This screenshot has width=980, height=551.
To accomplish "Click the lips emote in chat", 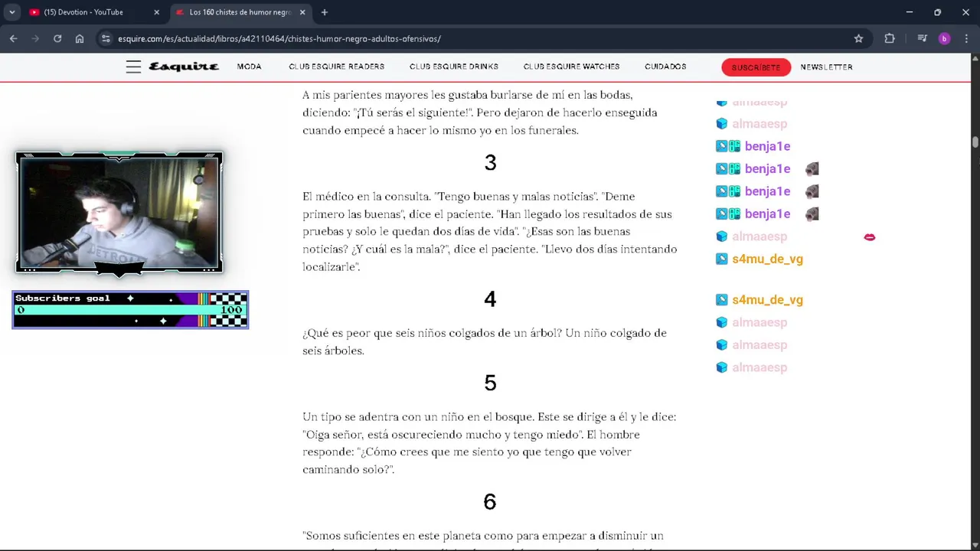I will 870,237.
